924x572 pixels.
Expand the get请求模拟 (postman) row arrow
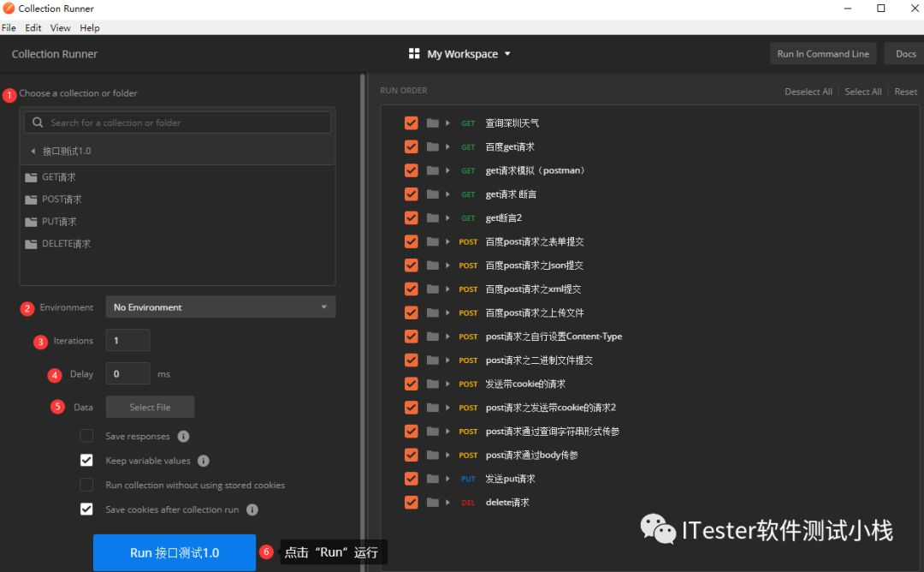pyautogui.click(x=447, y=170)
